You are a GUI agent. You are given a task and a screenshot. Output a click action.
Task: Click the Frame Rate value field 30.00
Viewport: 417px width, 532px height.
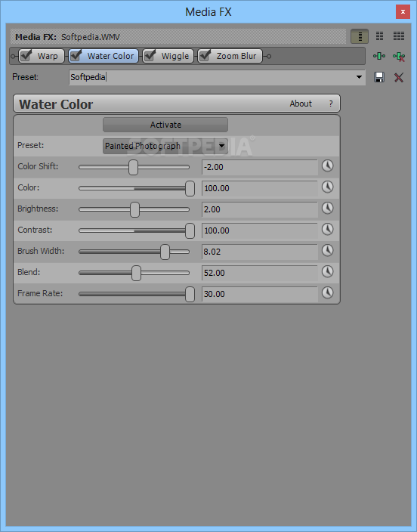click(x=260, y=294)
